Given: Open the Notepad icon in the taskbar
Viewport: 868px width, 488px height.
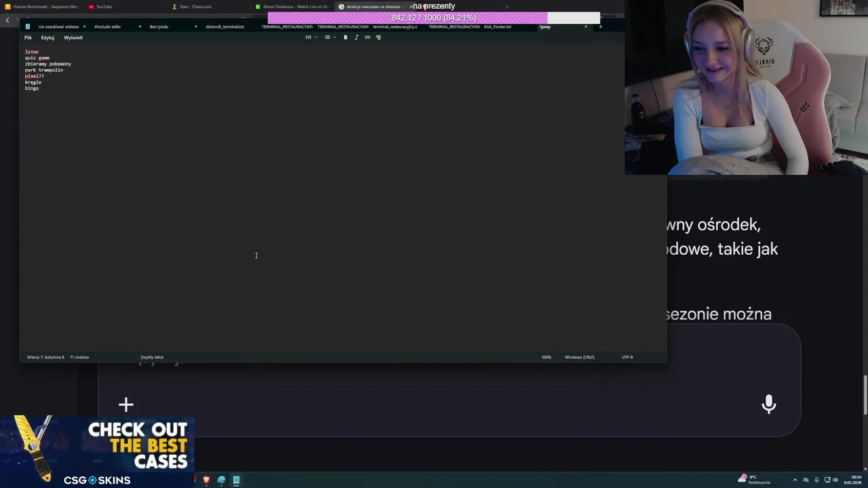Looking at the screenshot, I should (x=236, y=480).
